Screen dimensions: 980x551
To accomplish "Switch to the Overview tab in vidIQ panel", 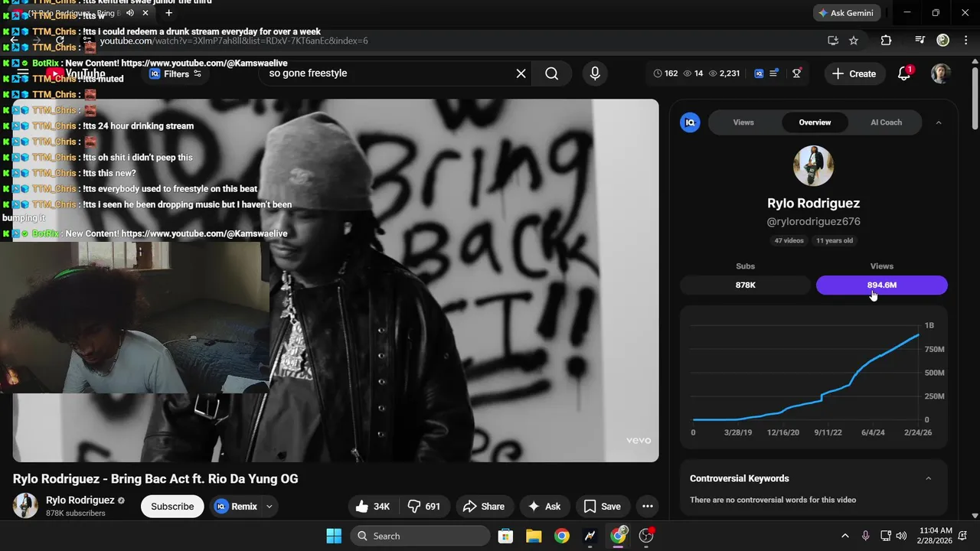I will (815, 122).
